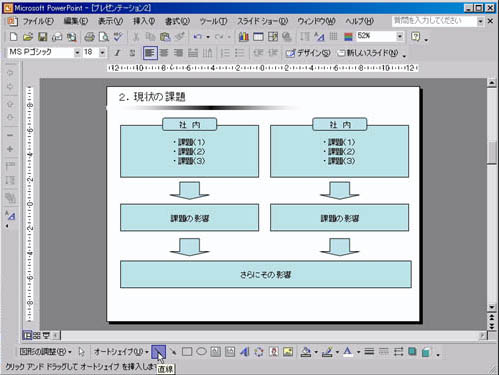This screenshot has width=499, height=375.
Task: Open the Shadow Style options
Action: tap(412, 352)
